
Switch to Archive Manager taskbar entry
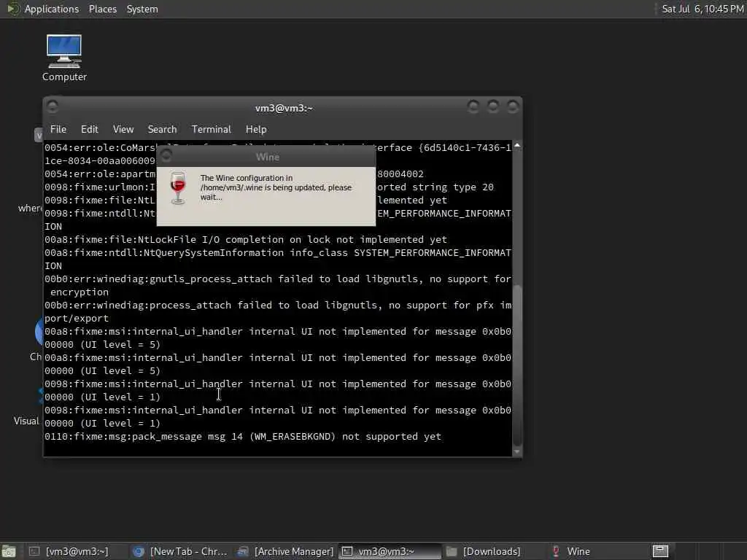pyautogui.click(x=286, y=551)
